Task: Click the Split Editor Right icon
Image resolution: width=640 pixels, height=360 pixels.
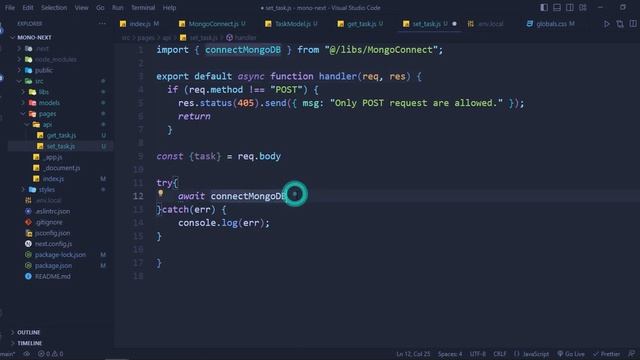Action: (633, 24)
